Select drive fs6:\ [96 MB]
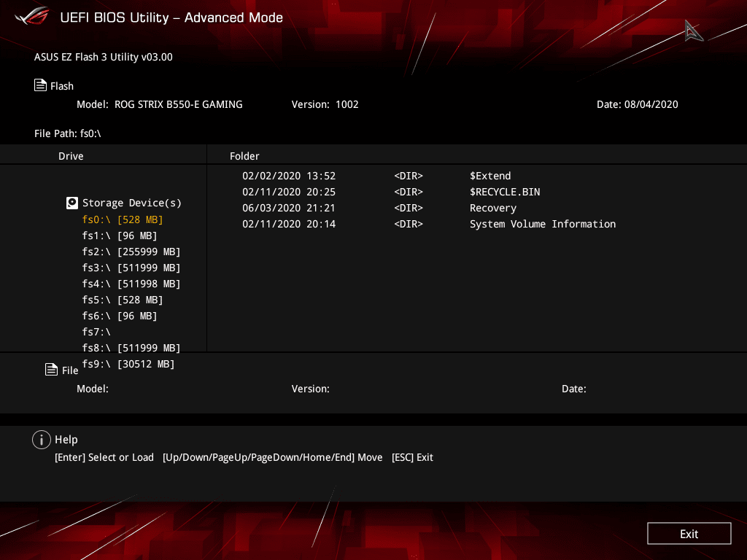Image resolution: width=747 pixels, height=560 pixels. click(x=120, y=316)
